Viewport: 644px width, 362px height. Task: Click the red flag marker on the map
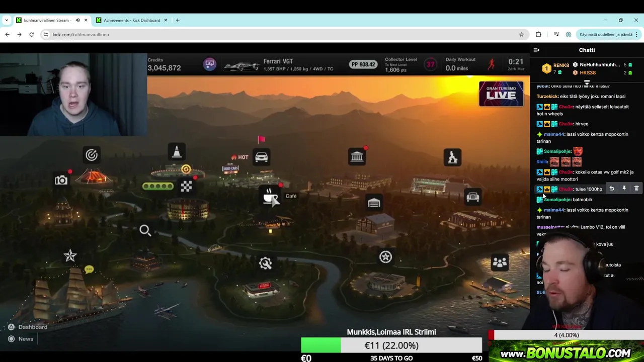tap(261, 139)
